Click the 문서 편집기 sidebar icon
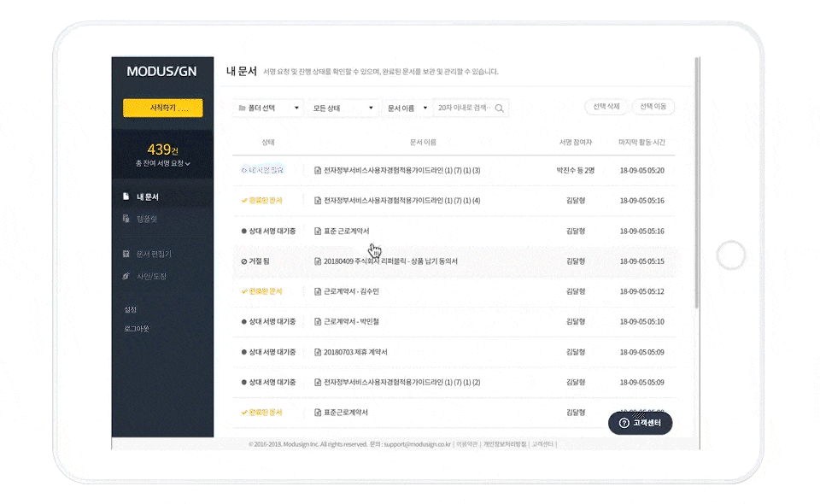Viewport: 820px width, 504px height. tap(126, 254)
